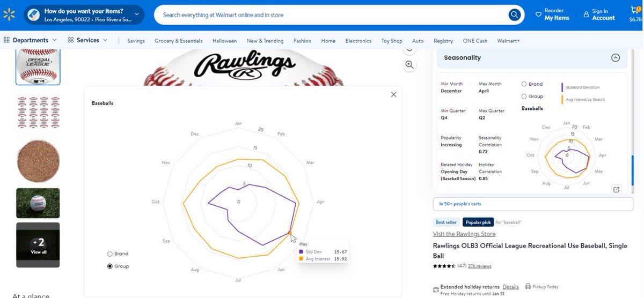Open the How do you want your items dropdown
This screenshot has width=644, height=298.
pyautogui.click(x=84, y=15)
